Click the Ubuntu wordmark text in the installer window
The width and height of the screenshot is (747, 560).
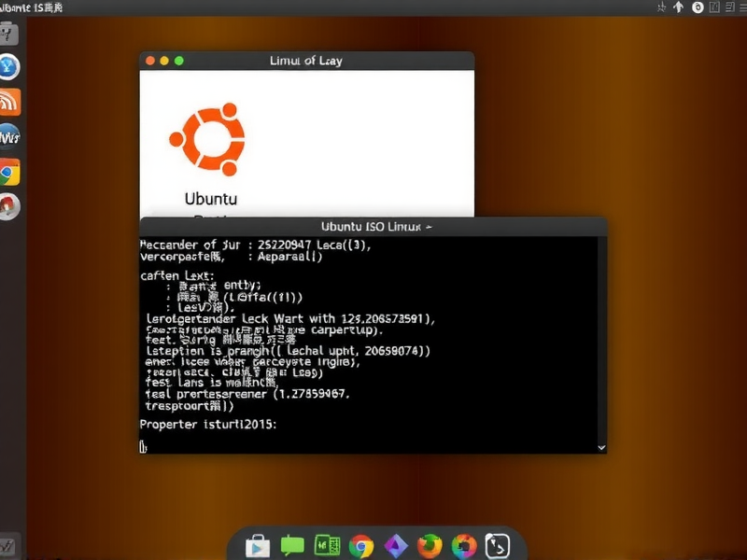[x=210, y=199]
